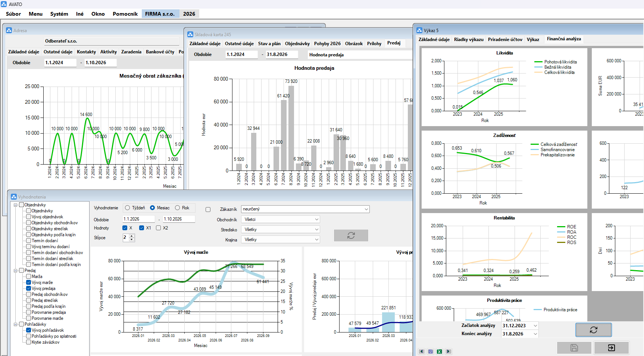Screen dimensions: 644x356
Task: Click the exit button in Výkaz 5
Action: point(612,348)
